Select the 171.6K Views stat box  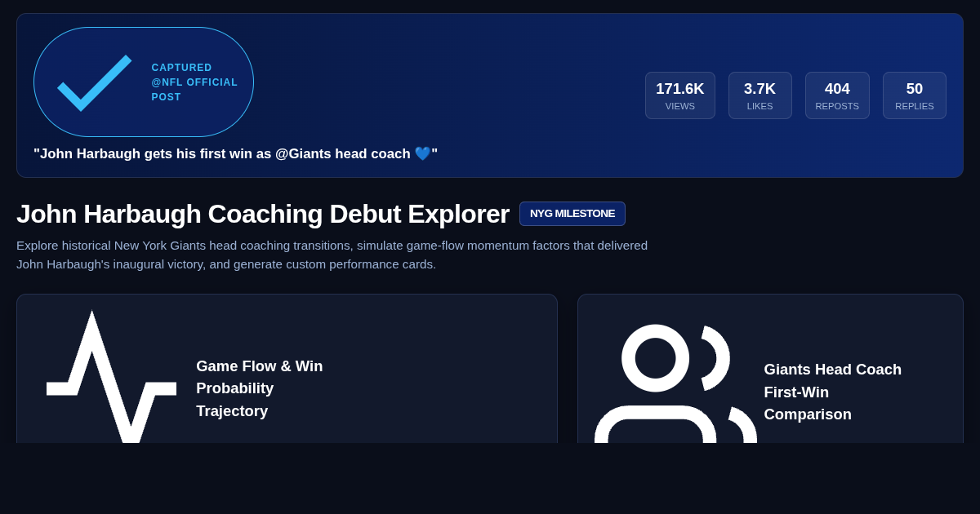(680, 95)
